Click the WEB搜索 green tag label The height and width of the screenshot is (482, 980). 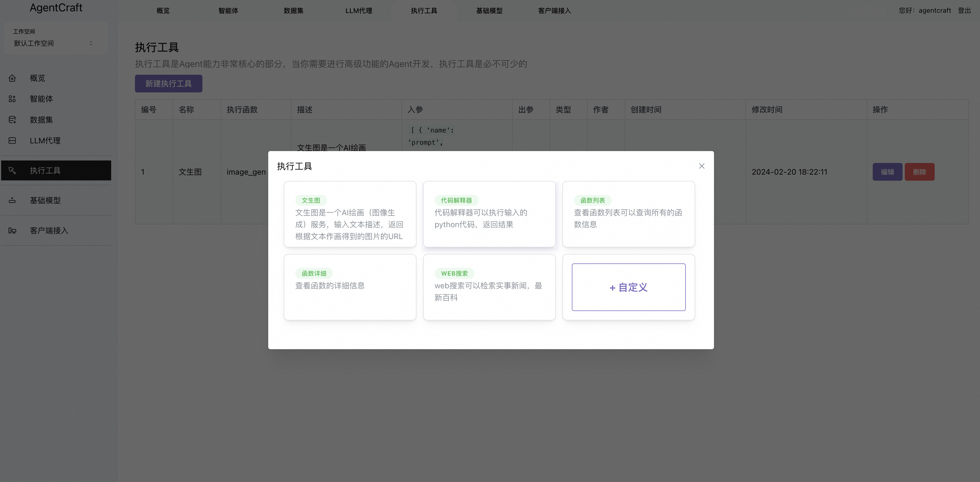pos(454,273)
